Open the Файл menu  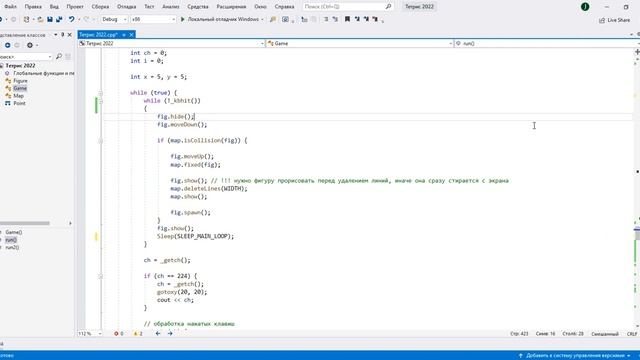(x=10, y=7)
